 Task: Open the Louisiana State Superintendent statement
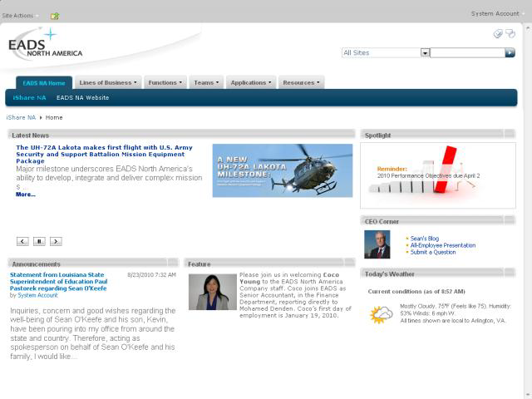click(x=59, y=282)
